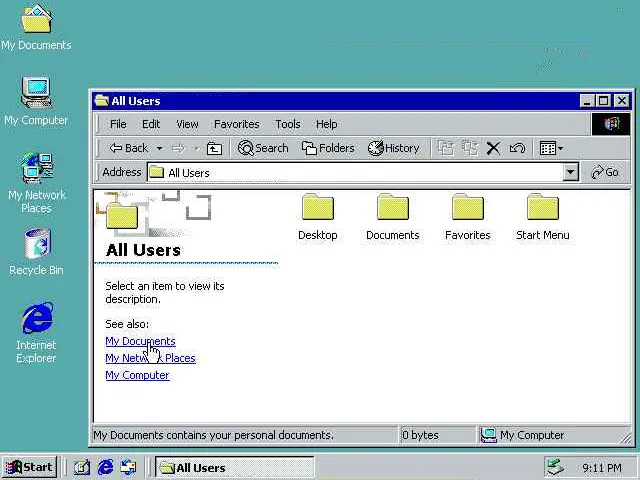The image size is (640, 480).
Task: Click the Back toolbar button
Action: tap(128, 148)
